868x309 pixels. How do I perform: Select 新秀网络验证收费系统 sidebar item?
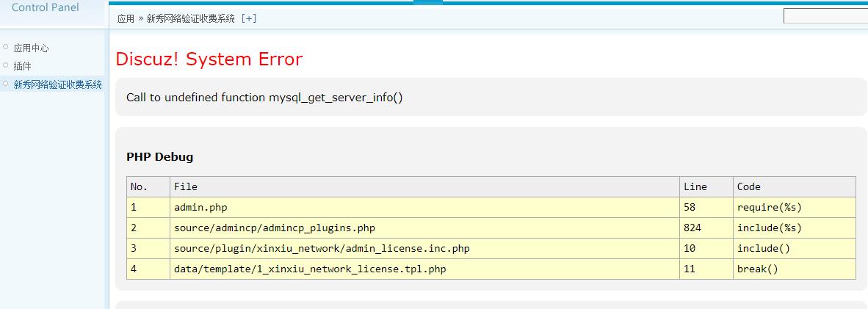tap(57, 84)
